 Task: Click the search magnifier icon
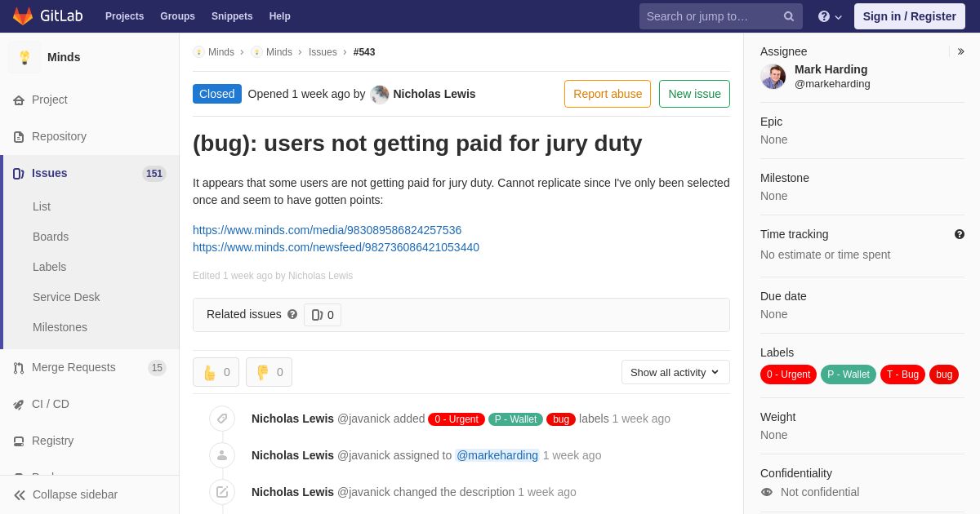coord(789,16)
